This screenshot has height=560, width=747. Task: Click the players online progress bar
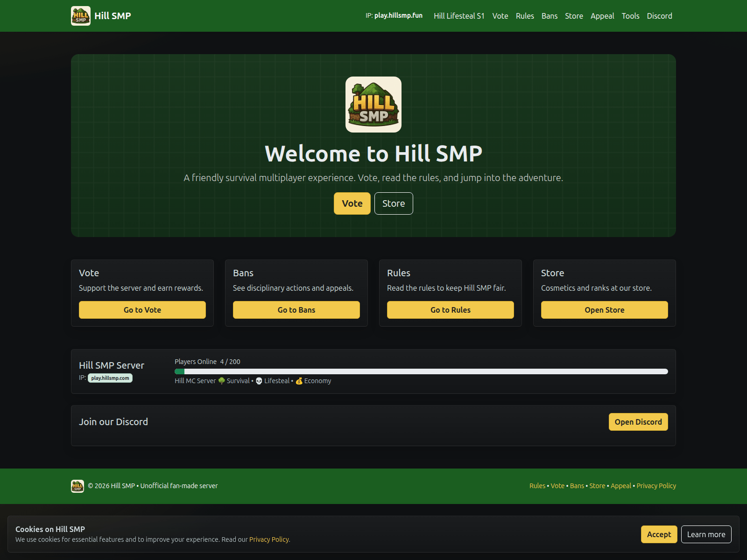pyautogui.click(x=421, y=371)
